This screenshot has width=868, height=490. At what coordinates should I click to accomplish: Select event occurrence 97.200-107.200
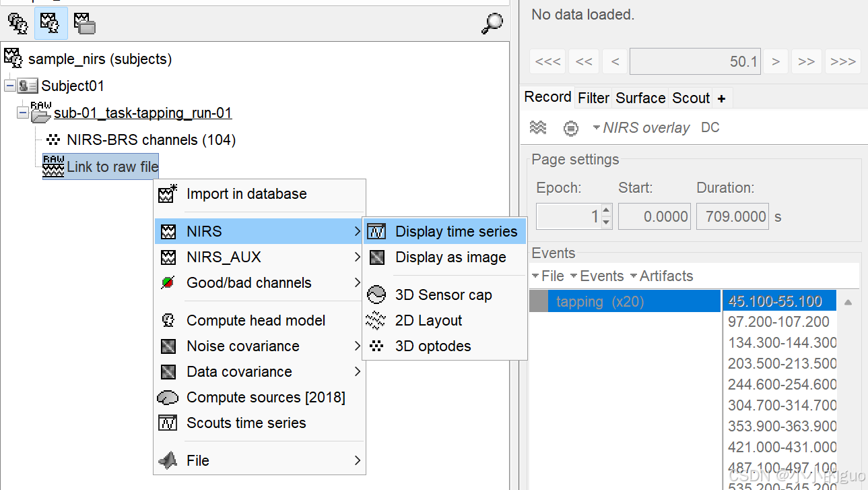pos(778,322)
